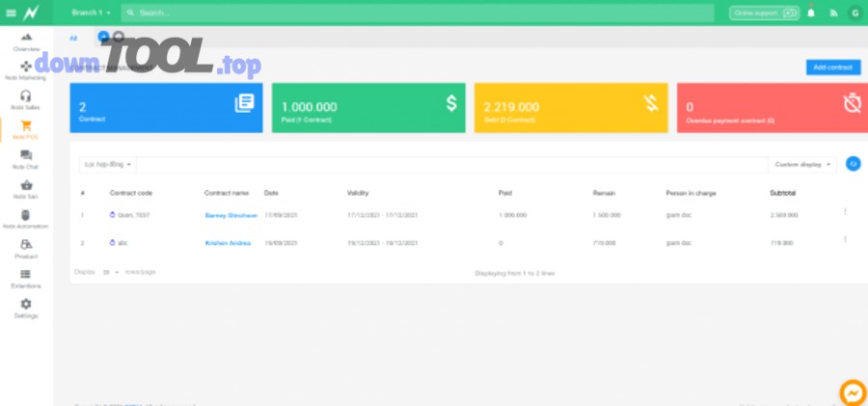The width and height of the screenshot is (868, 406).
Task: Open the contract filter dropdown
Action: [x=108, y=164]
